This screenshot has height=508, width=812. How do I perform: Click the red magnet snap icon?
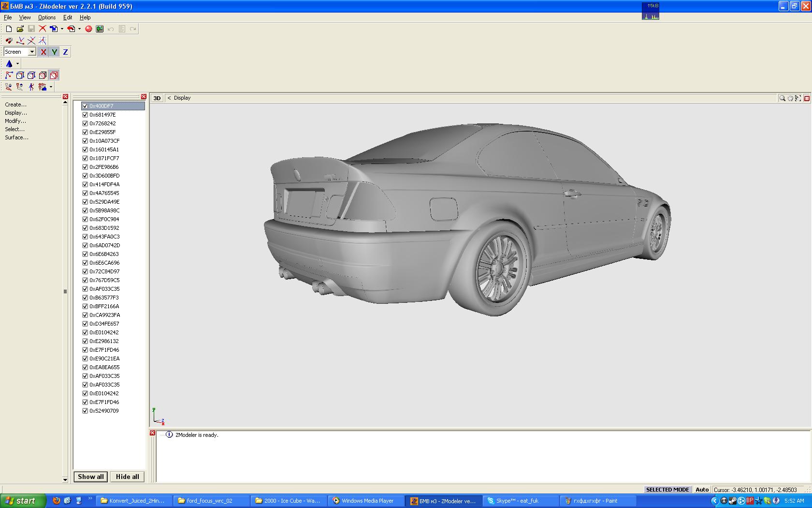tap(9, 41)
